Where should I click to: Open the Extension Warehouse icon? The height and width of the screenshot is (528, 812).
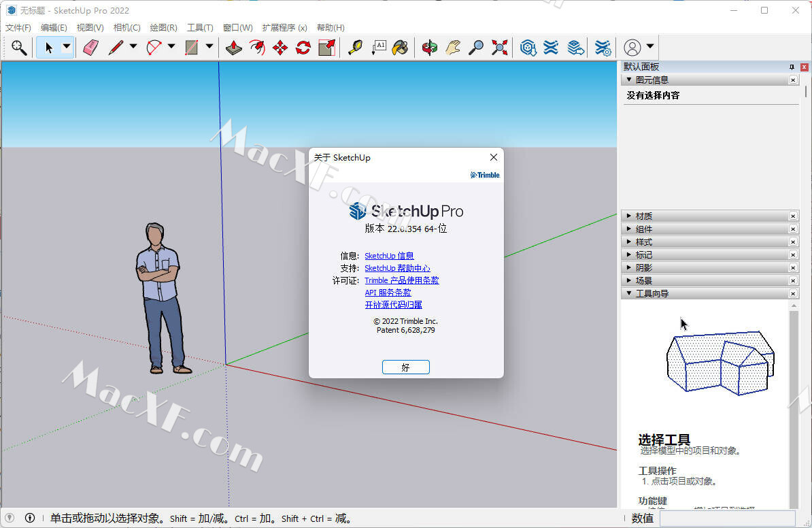tap(551, 48)
